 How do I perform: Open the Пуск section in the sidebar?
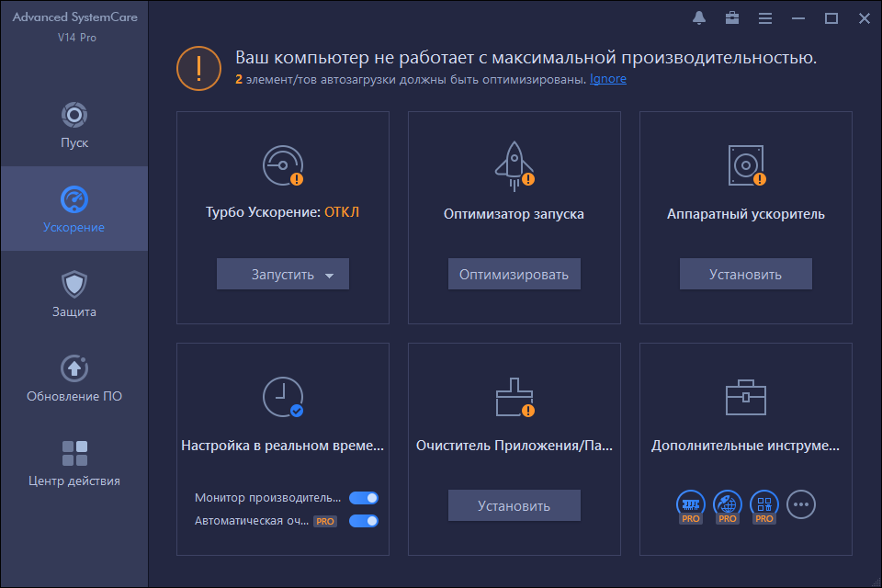pyautogui.click(x=73, y=129)
